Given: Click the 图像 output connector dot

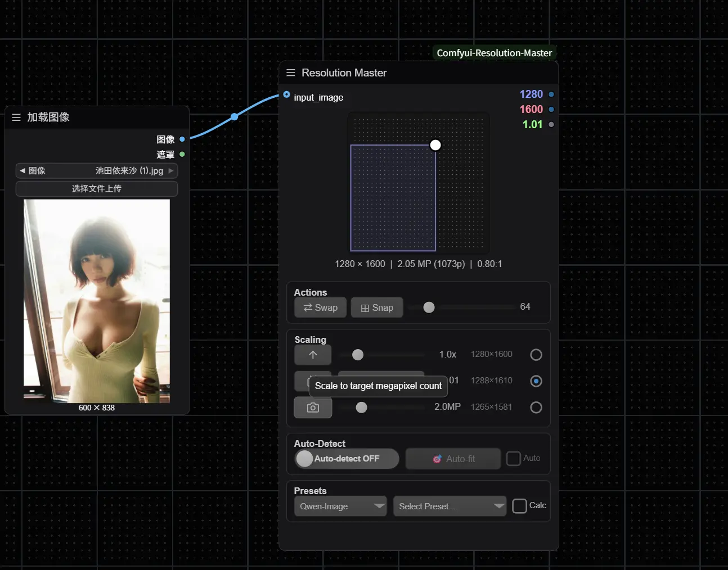Looking at the screenshot, I should [x=182, y=139].
